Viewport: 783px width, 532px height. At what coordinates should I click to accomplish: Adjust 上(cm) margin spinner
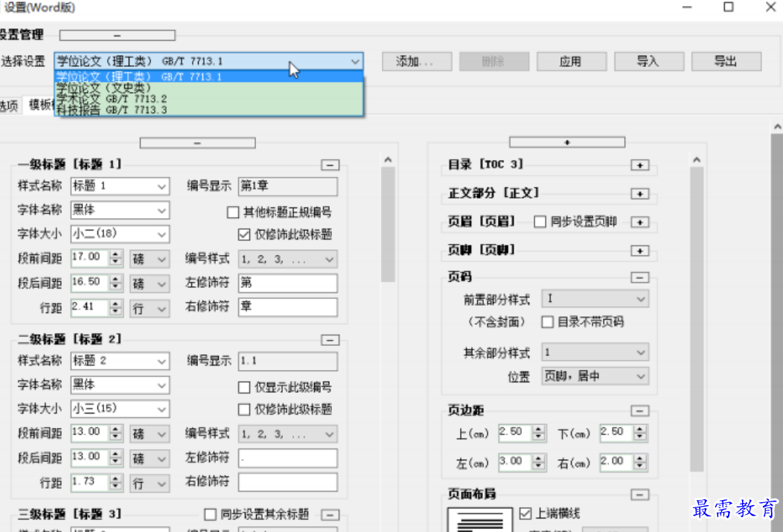[x=538, y=433]
